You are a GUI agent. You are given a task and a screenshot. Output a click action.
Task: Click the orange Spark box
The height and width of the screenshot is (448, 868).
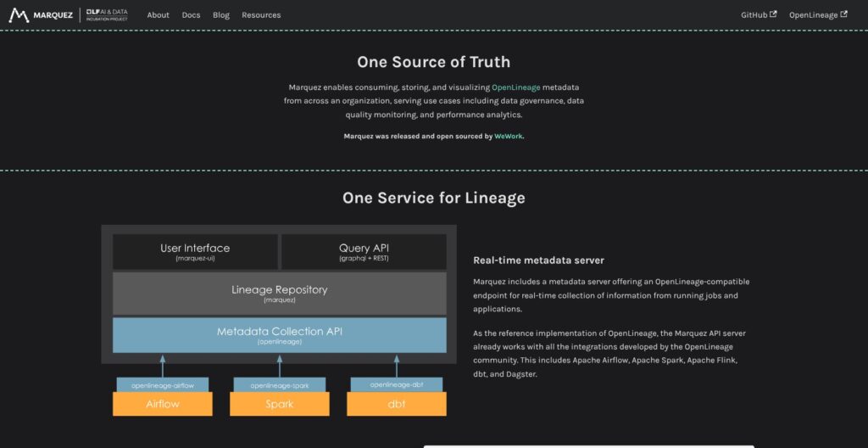[x=280, y=404]
